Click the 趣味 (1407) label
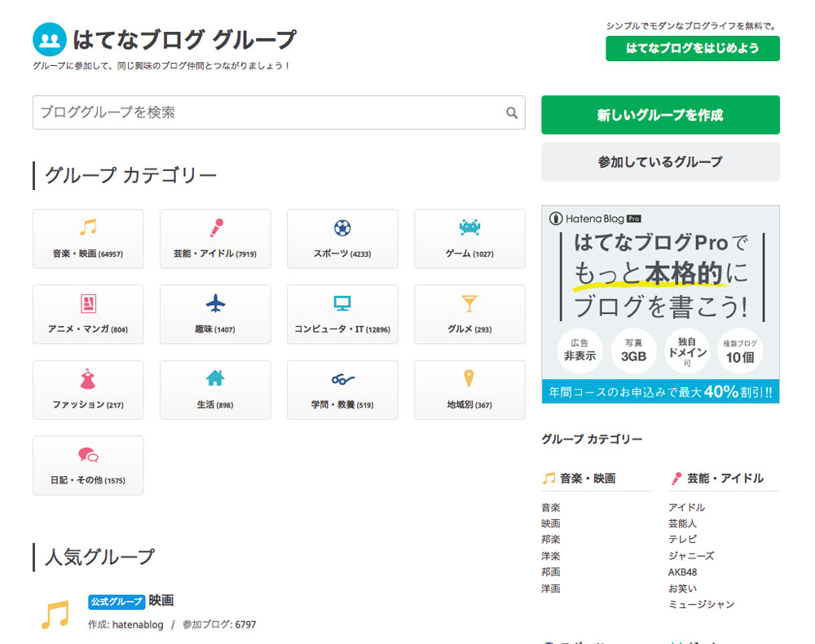This screenshot has width=815, height=644. click(215, 329)
